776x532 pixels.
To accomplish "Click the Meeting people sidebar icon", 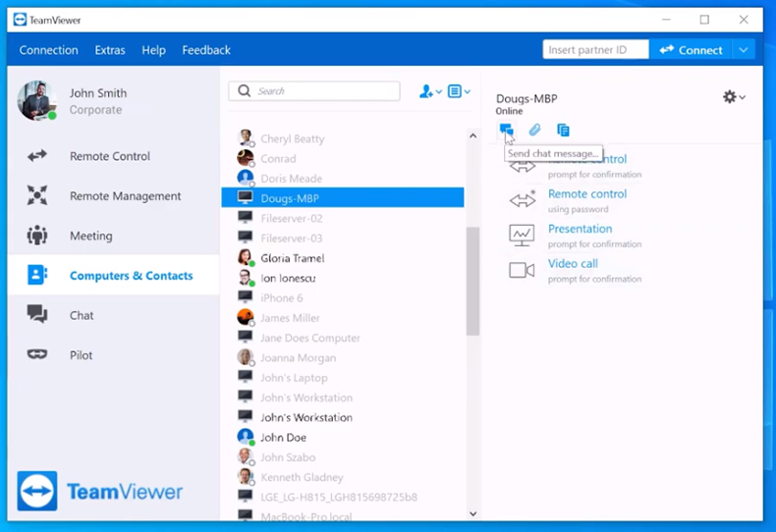I will pyautogui.click(x=37, y=236).
